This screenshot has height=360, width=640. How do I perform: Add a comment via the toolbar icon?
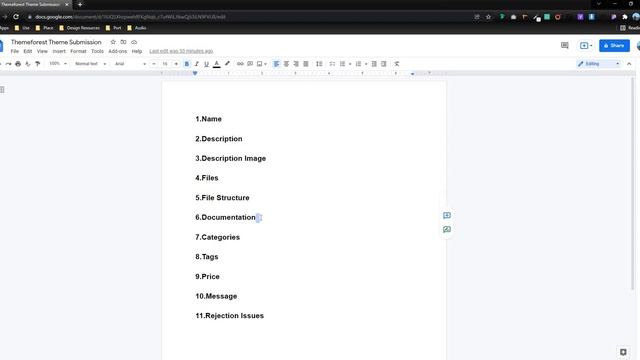[250, 64]
